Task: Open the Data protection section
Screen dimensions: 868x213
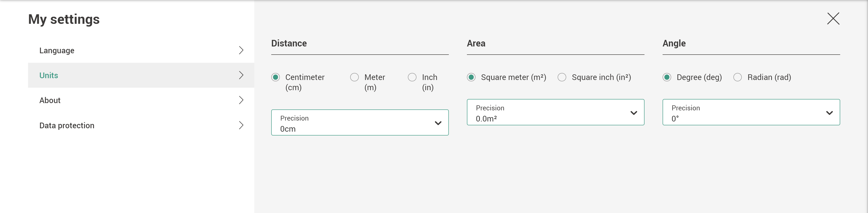Action: [x=141, y=125]
